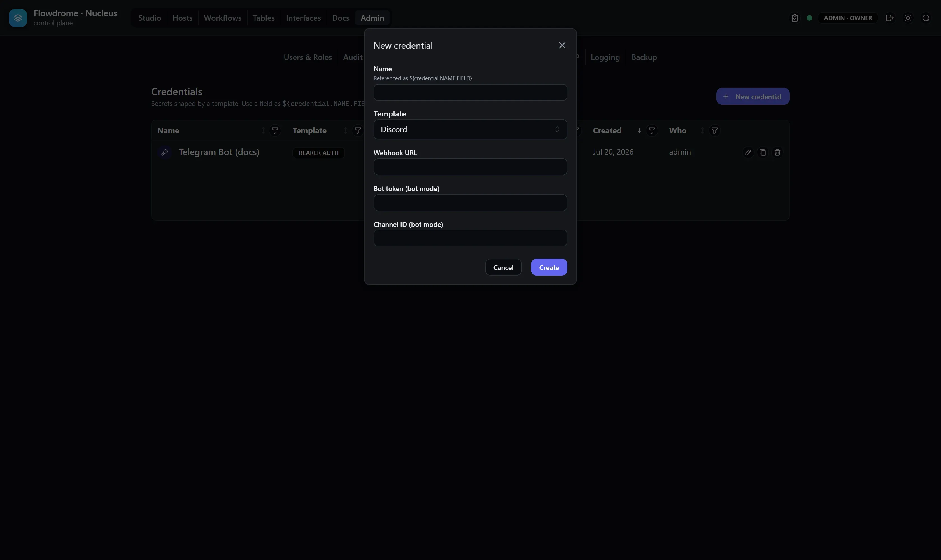
Task: Click the Flowdrome · Nucleus title
Action: point(75,13)
